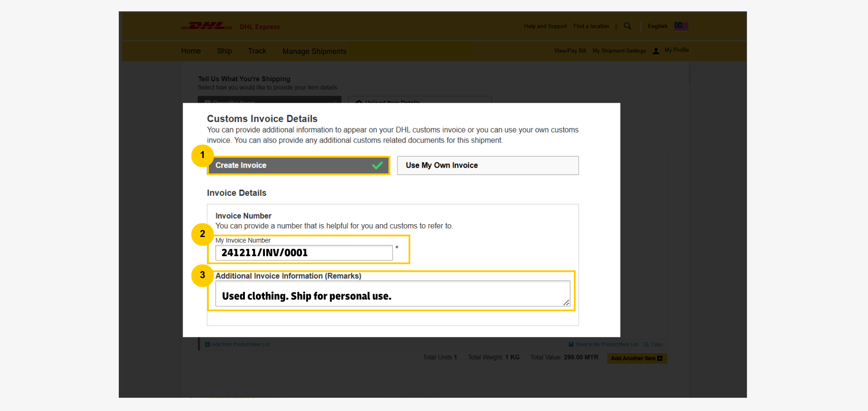Image resolution: width=868 pixels, height=411 pixels.
Task: Open Help and Support link
Action: [545, 26]
